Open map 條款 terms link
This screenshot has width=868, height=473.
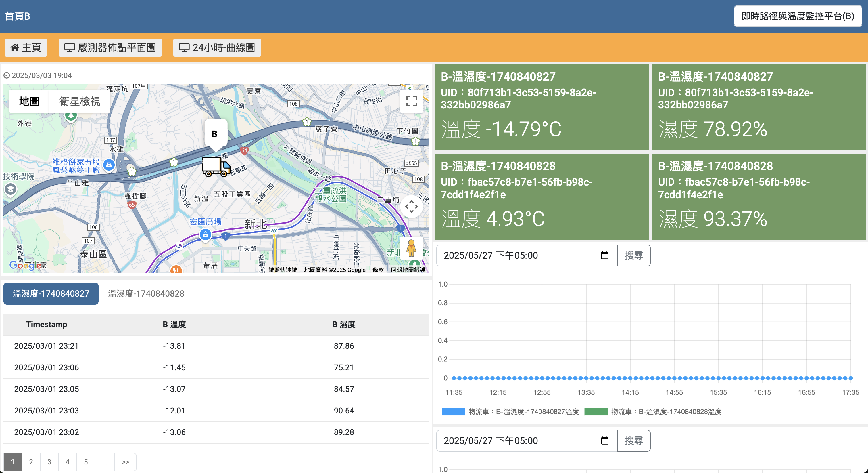pyautogui.click(x=378, y=270)
